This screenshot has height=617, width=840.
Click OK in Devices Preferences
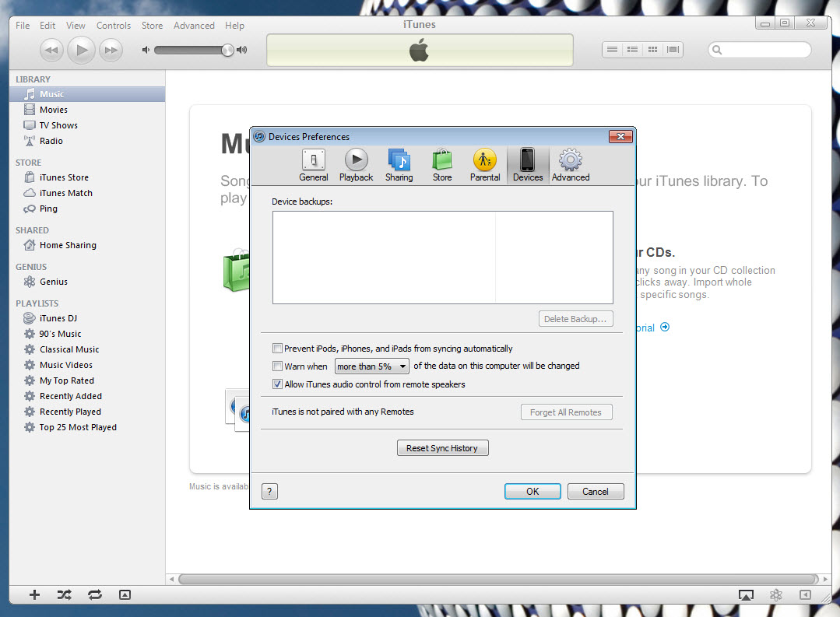[x=532, y=491]
